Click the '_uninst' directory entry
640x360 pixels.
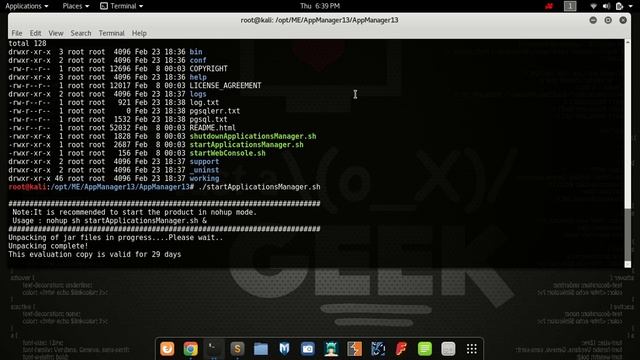pyautogui.click(x=204, y=170)
